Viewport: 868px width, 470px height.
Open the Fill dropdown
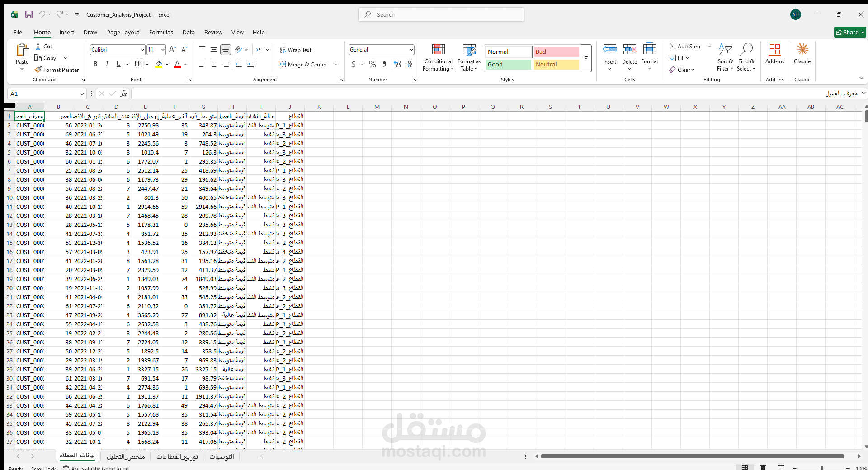[679, 58]
